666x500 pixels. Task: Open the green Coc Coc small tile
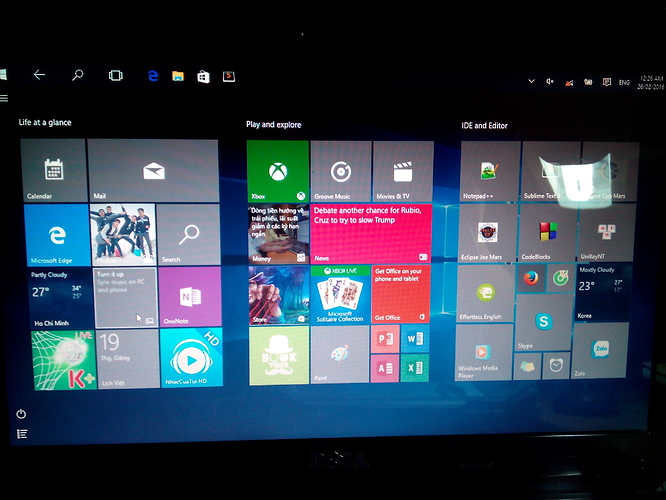point(561,278)
